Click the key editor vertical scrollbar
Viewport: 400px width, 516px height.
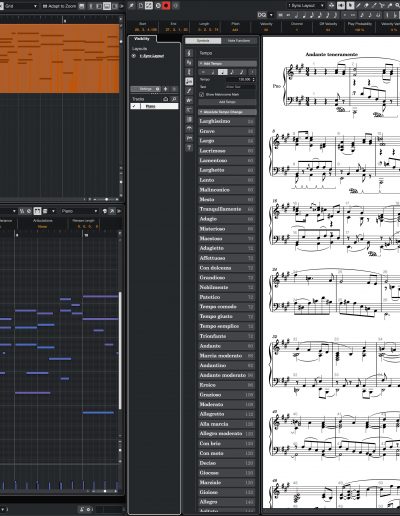point(120,350)
